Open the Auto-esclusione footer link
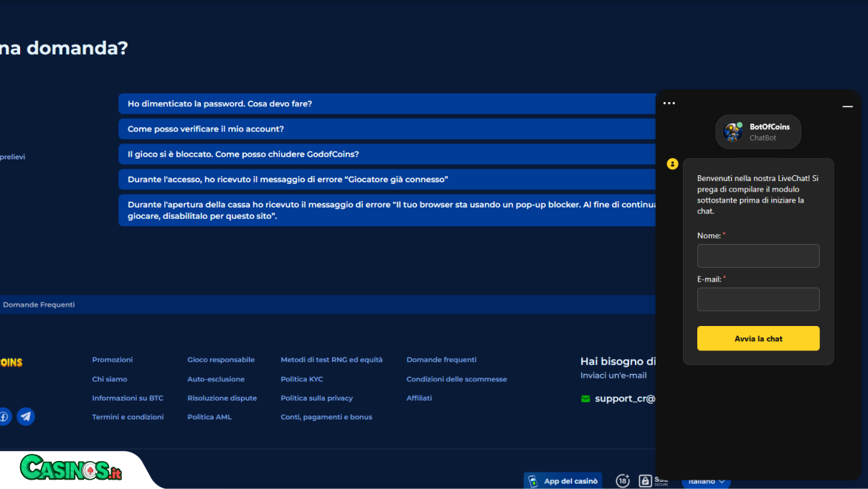The height and width of the screenshot is (489, 868). 216,379
